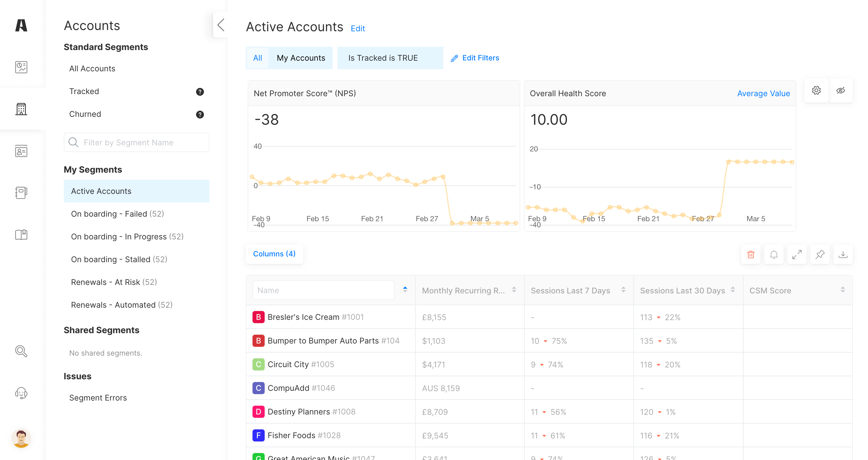868x460 pixels.
Task: Open the contacts card icon in sidebar
Action: click(21, 151)
